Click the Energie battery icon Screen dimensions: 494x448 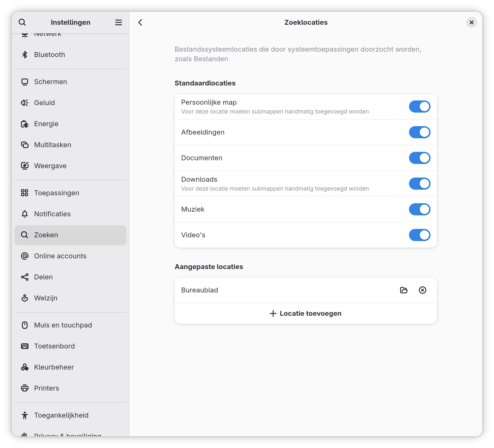pos(25,124)
